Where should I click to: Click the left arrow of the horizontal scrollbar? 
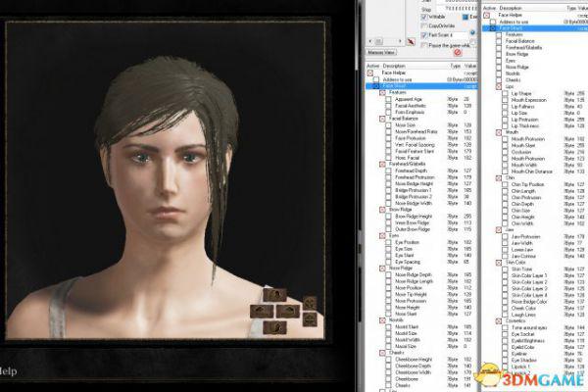[x=370, y=41]
